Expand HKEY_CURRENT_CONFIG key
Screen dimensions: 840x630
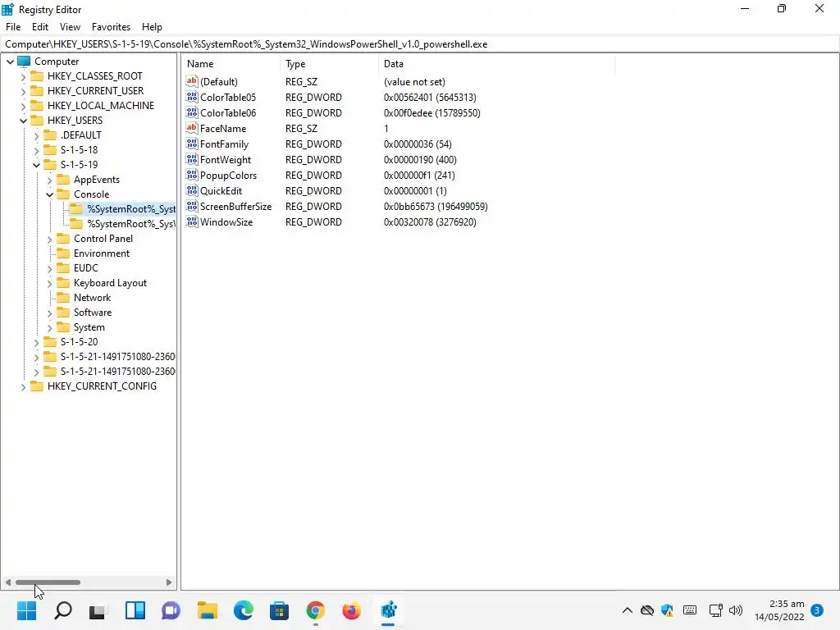(23, 387)
